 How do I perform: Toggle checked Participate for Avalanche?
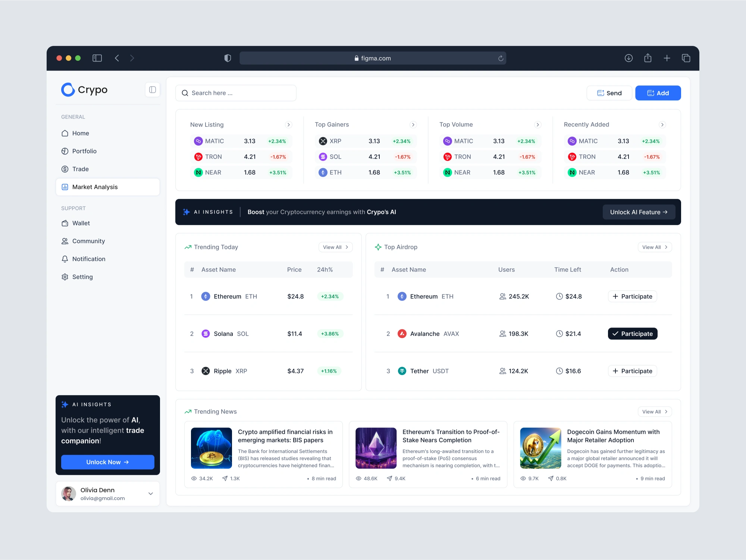click(632, 334)
